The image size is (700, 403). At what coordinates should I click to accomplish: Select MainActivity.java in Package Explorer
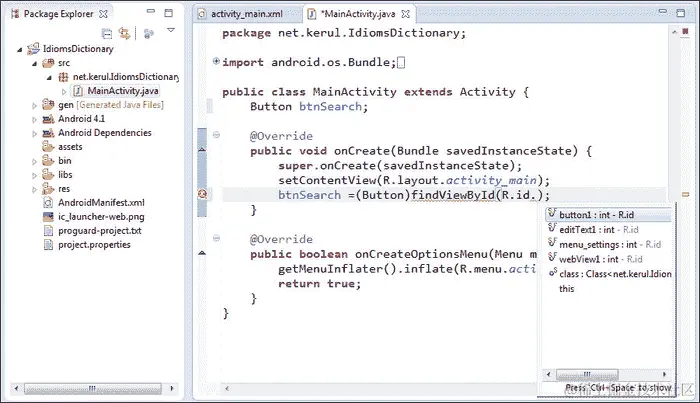click(x=123, y=91)
